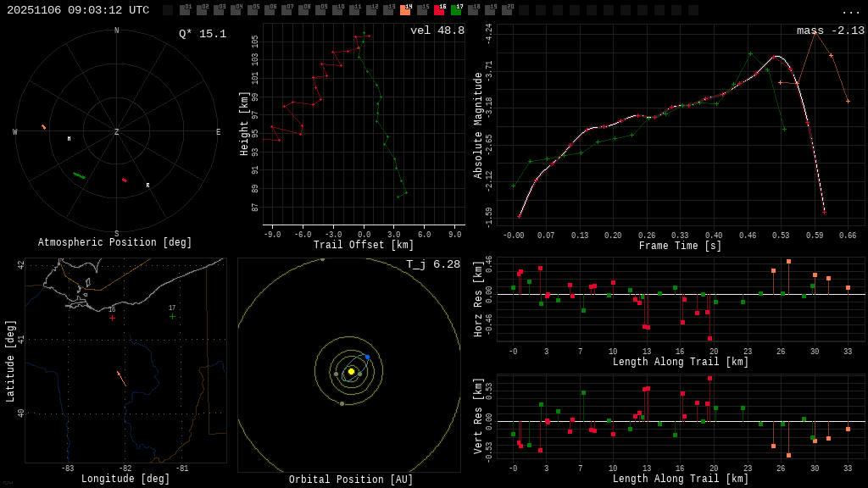Click the Height [km] axis label
This screenshot has height=488, width=868.
[243, 124]
